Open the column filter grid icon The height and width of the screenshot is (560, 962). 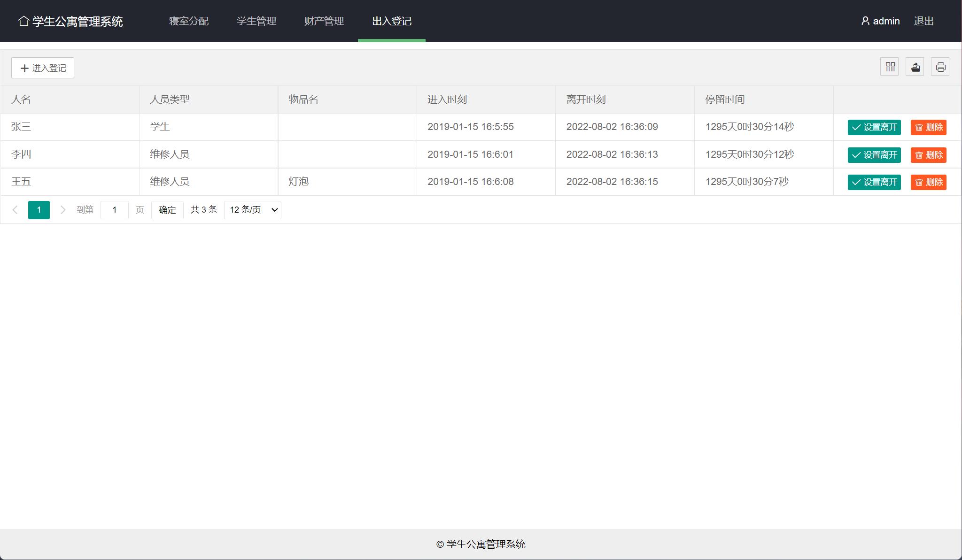coord(890,67)
